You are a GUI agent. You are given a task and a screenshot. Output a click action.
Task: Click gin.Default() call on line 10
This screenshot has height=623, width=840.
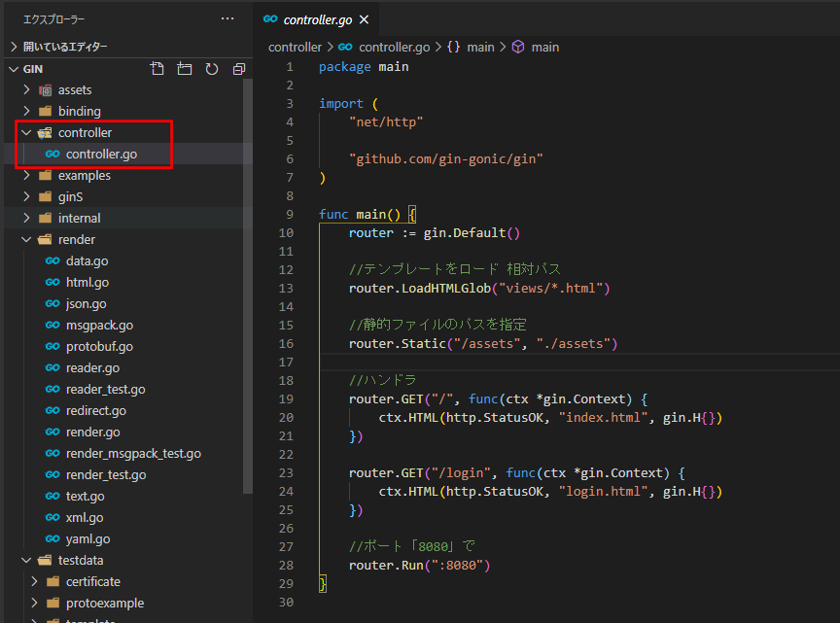[x=472, y=233]
